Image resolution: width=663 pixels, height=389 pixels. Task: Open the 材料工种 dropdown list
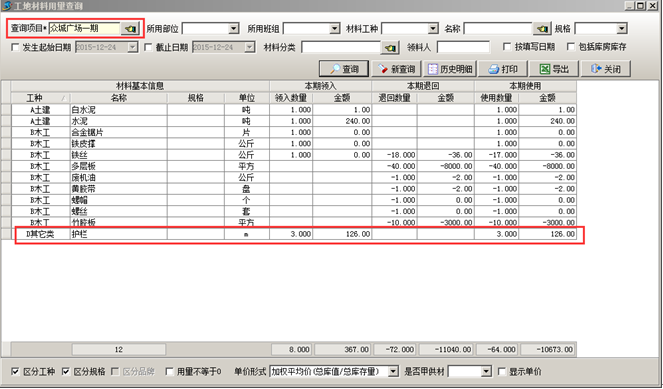(433, 29)
